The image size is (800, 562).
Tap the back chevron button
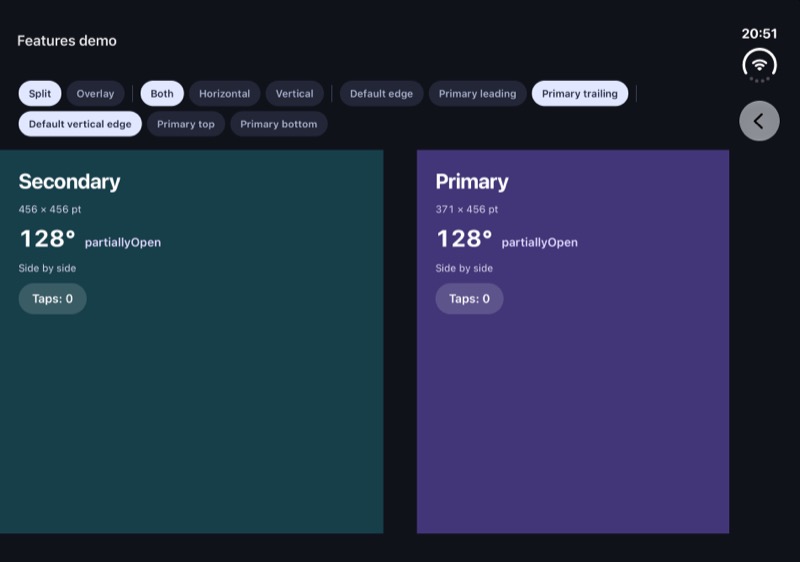[759, 121]
